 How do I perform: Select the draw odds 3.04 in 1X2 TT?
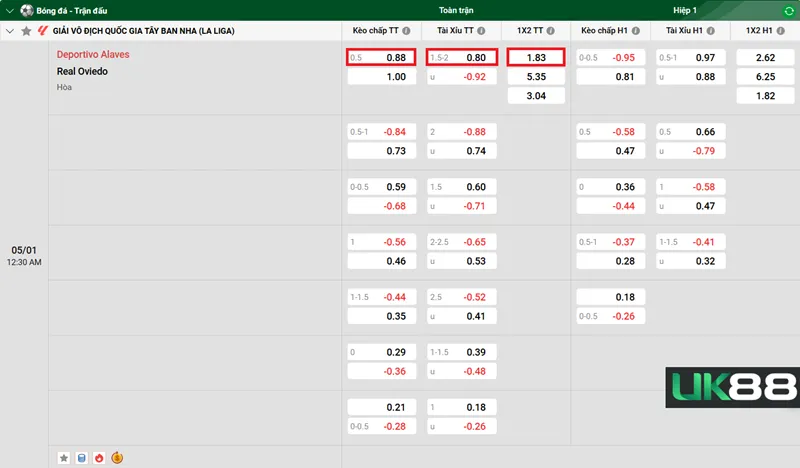[535, 96]
